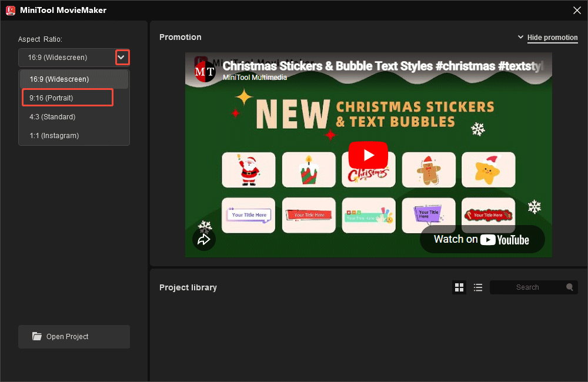The image size is (588, 382).
Task: Click the MiniTool MovieMaker logo icon
Action: pos(11,10)
